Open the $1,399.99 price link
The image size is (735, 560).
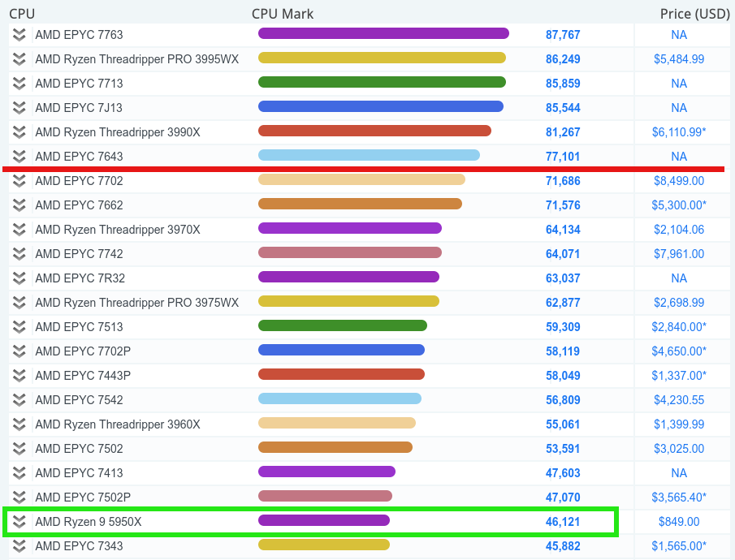pos(679,424)
